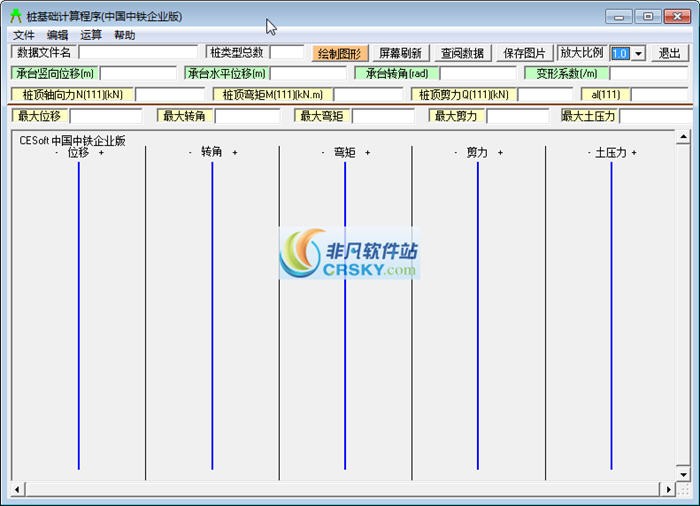Click the 剪力 chart heading

(x=477, y=152)
